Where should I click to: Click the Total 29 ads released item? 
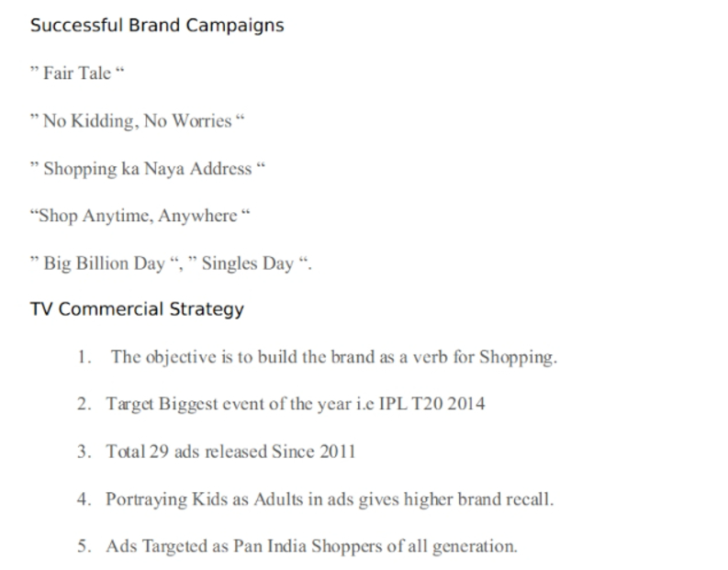pos(230,452)
